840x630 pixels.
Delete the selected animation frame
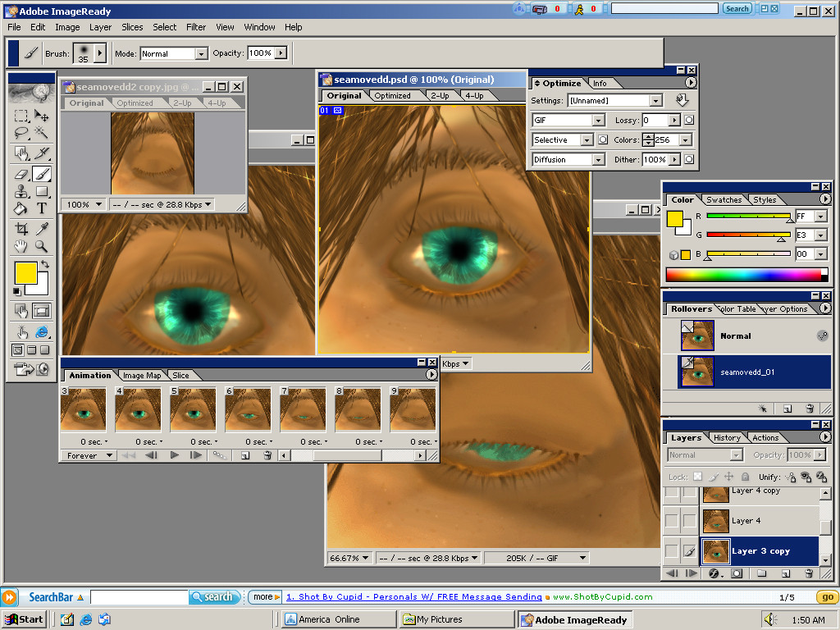(x=267, y=455)
